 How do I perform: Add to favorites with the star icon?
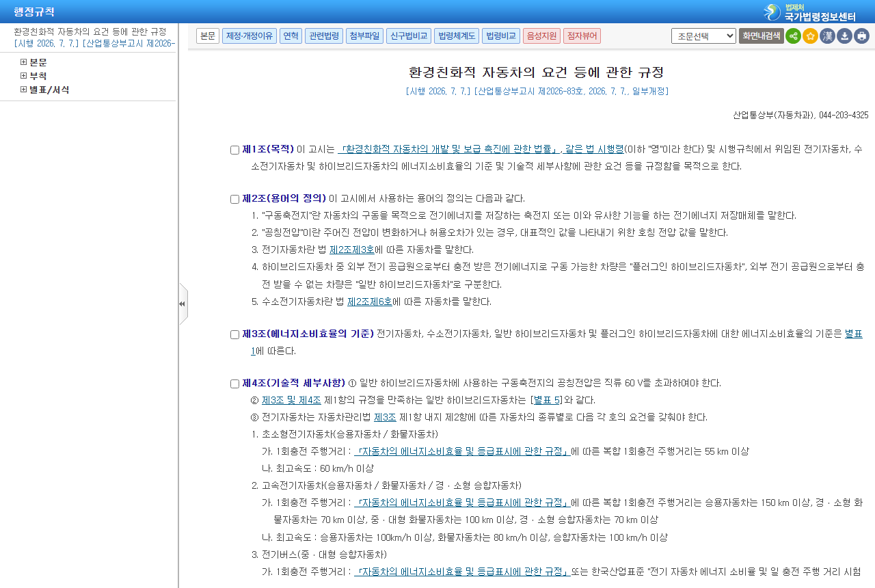click(x=810, y=36)
